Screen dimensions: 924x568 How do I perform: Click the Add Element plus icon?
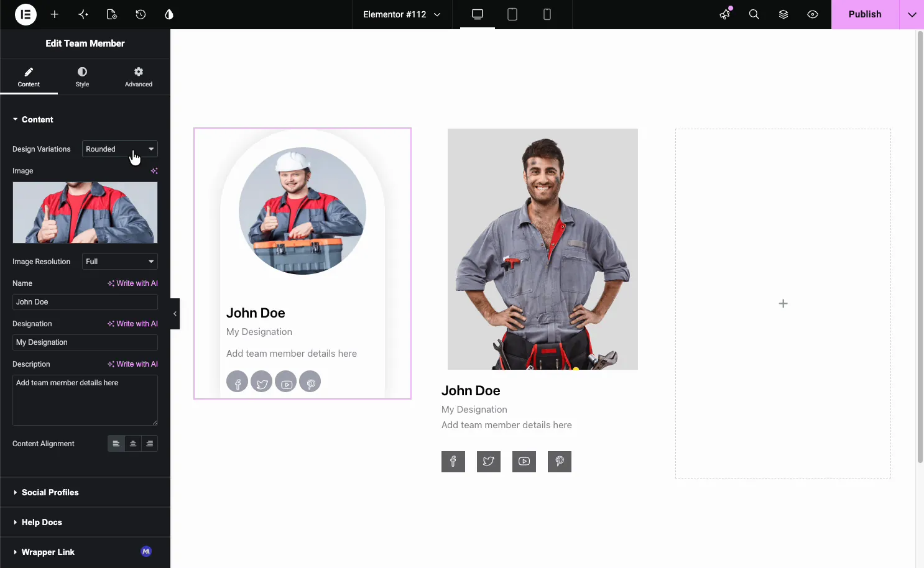pyautogui.click(x=54, y=14)
